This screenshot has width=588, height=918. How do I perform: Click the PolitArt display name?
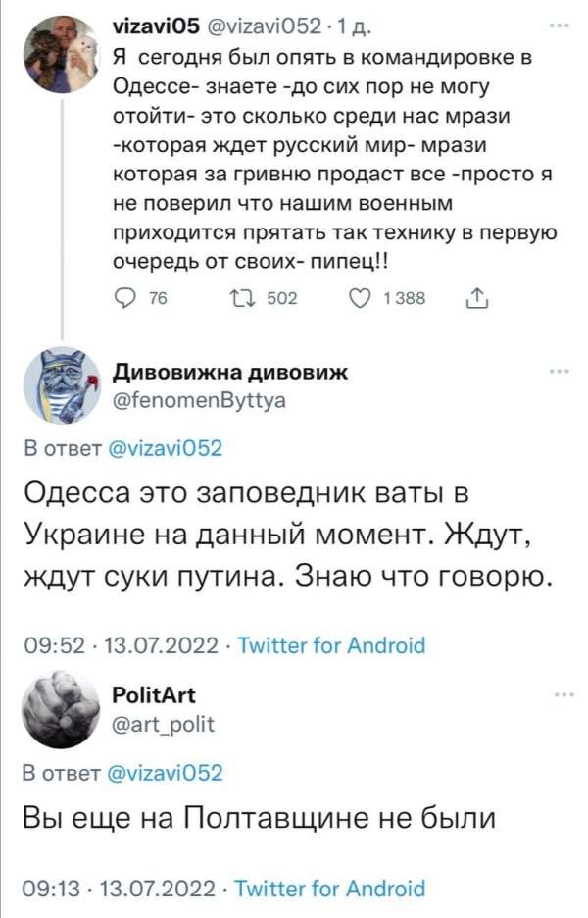click(155, 696)
